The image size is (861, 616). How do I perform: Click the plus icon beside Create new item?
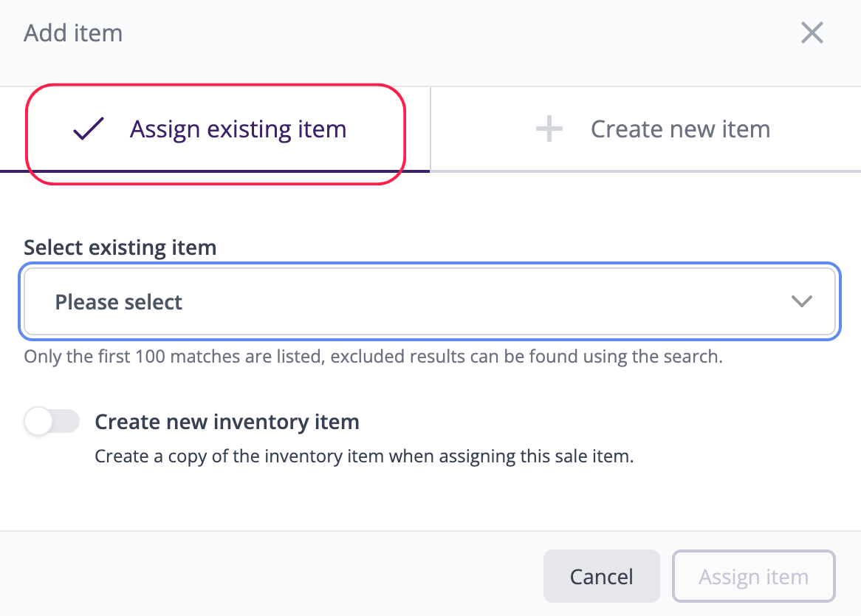(549, 130)
